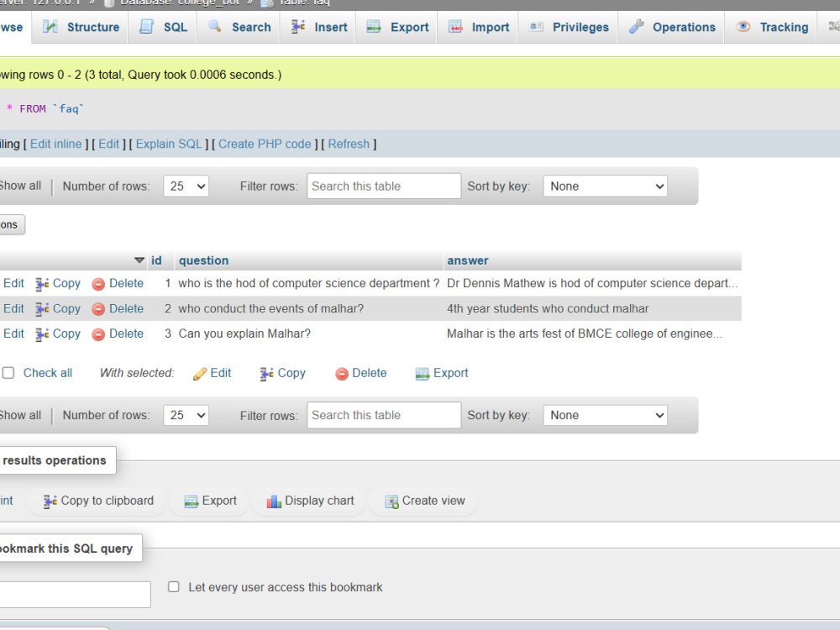Click the Export tab icon
The height and width of the screenshot is (630, 840).
pos(374,26)
